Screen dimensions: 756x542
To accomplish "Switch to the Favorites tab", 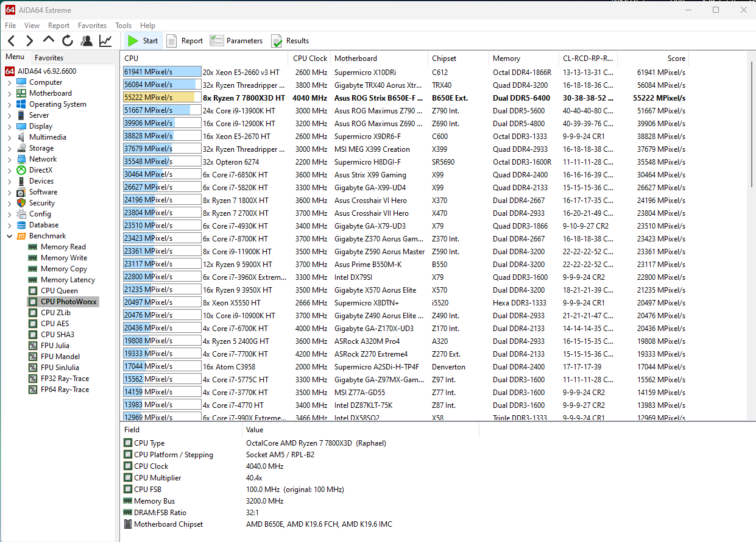I will pyautogui.click(x=49, y=58).
